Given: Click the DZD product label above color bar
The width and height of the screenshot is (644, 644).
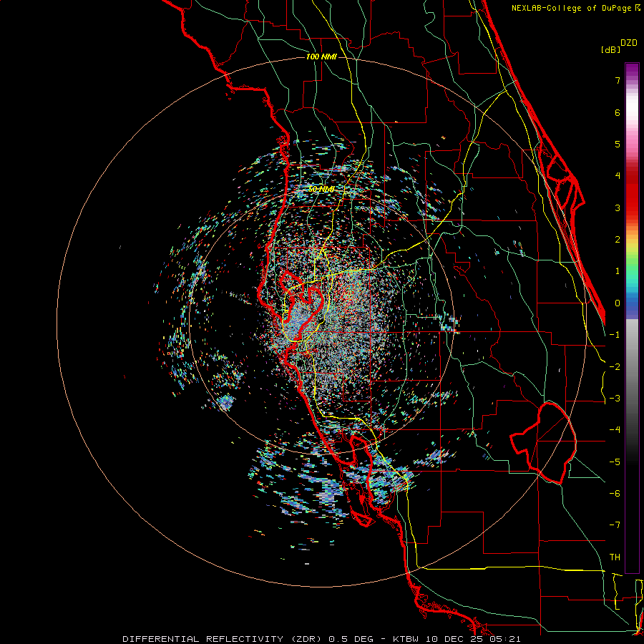Looking at the screenshot, I should pos(629,43).
